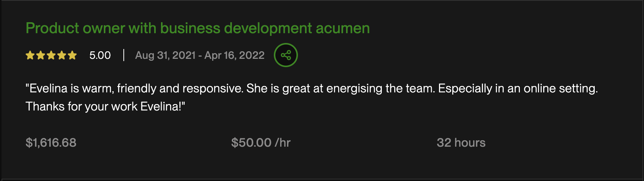This screenshot has width=644, height=181.
Task: Click "Thanks for your work Evelina!" line
Action: click(105, 107)
